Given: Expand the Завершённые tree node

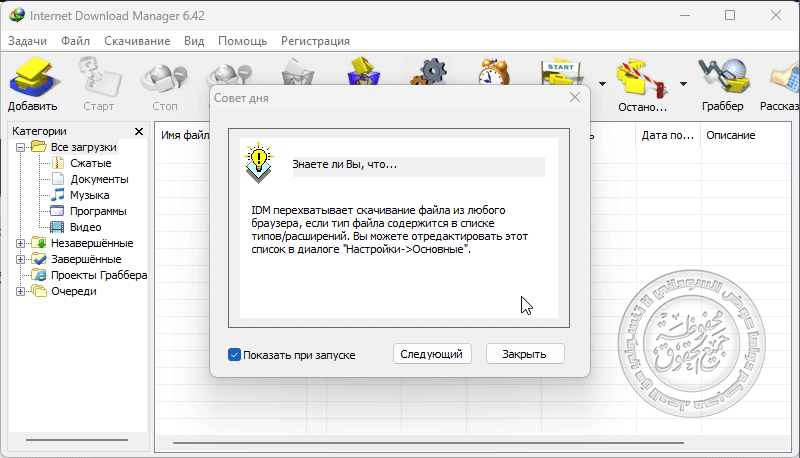Looking at the screenshot, I should (x=20, y=259).
